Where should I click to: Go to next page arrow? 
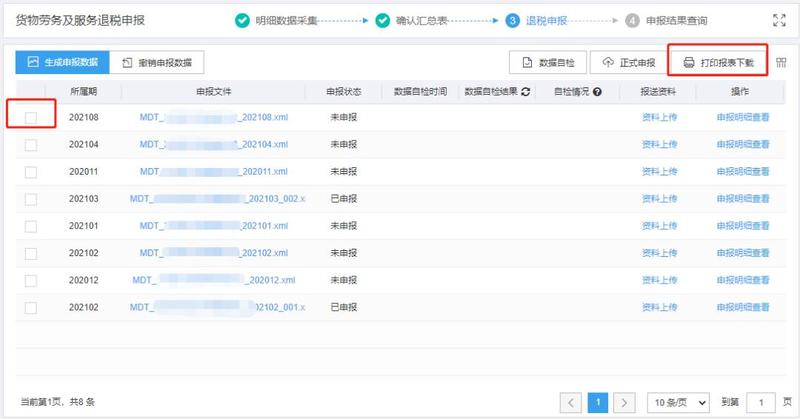(x=626, y=402)
